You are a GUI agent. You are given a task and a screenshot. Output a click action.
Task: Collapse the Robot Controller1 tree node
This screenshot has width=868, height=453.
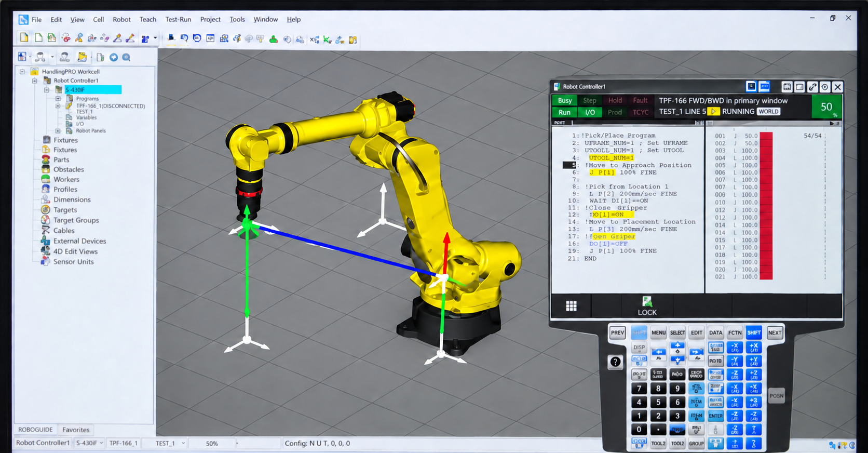pyautogui.click(x=35, y=81)
